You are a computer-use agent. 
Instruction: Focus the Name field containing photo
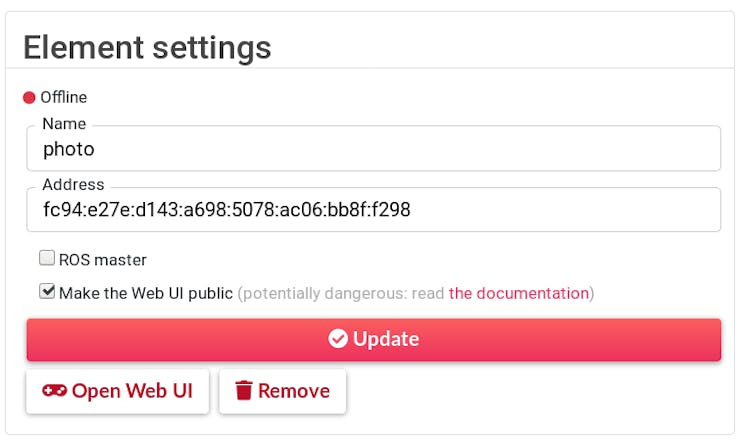(374, 148)
